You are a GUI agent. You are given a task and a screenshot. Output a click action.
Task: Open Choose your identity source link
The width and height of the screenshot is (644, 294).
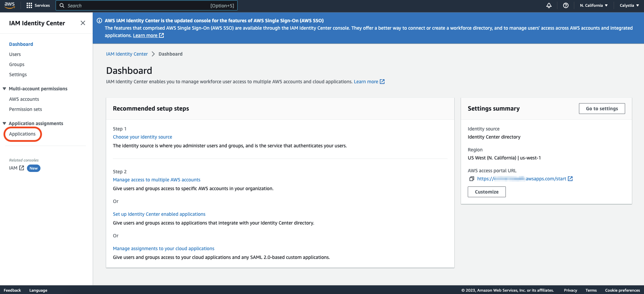pos(142,137)
